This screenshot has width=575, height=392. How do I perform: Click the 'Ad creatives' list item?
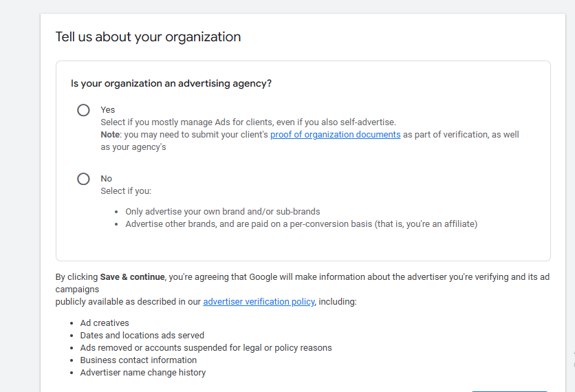(x=105, y=323)
